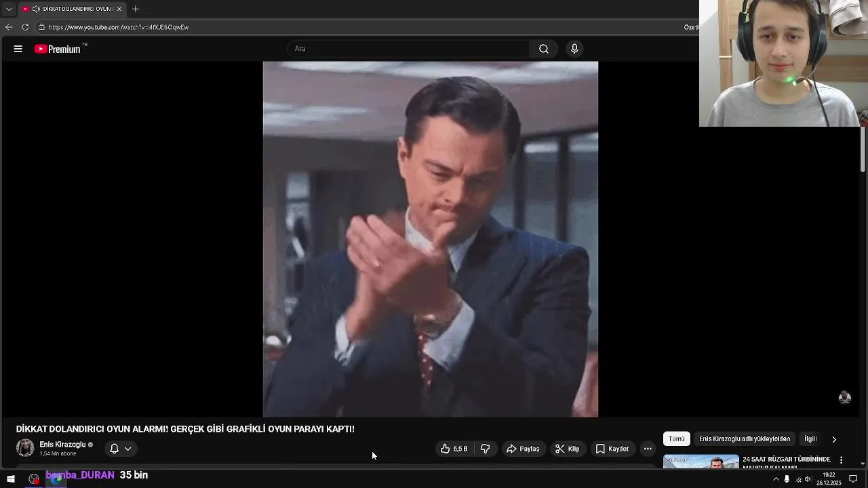Switch to the DİKKAT DOLANDIRICI OYUN tab
The image size is (868, 488).
pyautogui.click(x=72, y=9)
